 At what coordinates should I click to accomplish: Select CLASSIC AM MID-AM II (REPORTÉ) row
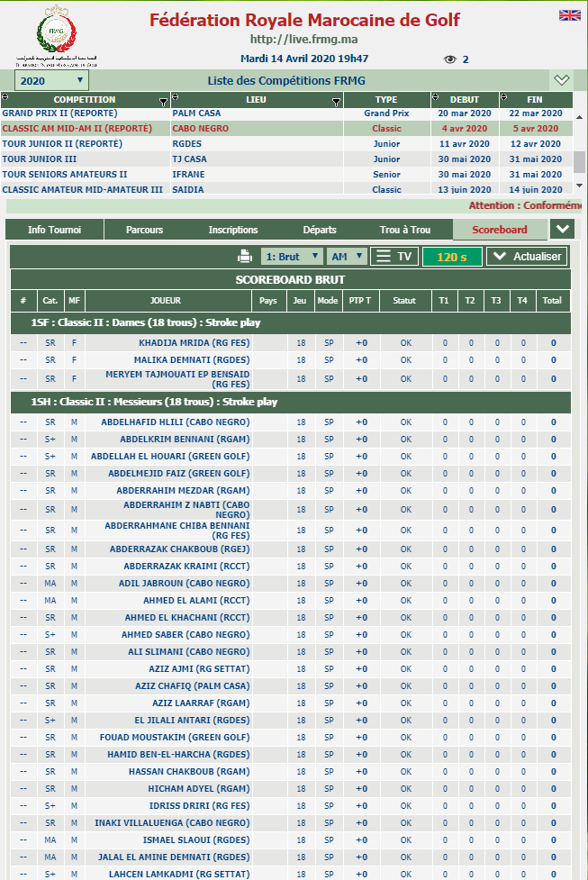tap(286, 128)
